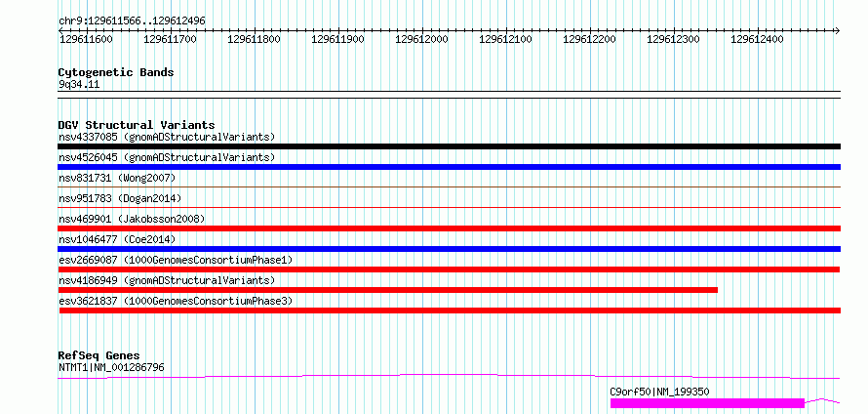Image resolution: width=868 pixels, height=414 pixels.
Task: Click the red bar for esv2669087
Action: (x=449, y=269)
